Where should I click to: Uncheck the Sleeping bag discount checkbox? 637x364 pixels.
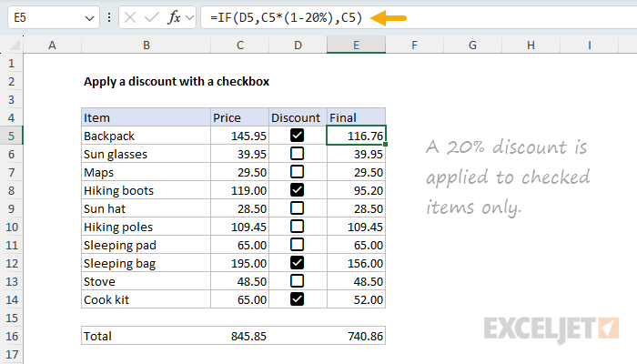point(297,263)
